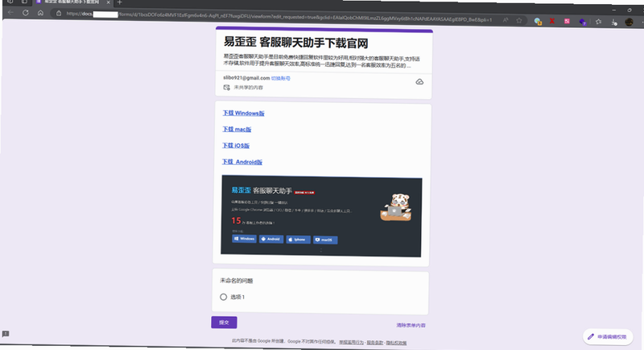Image resolution: width=644 pixels, height=350 pixels.
Task: Click the iphone button in the banner image
Action: (x=298, y=240)
